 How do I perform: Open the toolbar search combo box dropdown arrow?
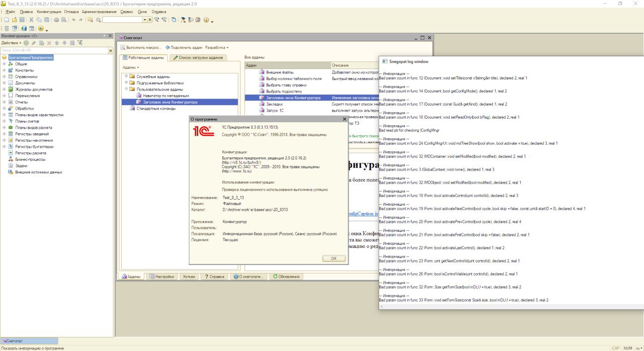(144, 20)
